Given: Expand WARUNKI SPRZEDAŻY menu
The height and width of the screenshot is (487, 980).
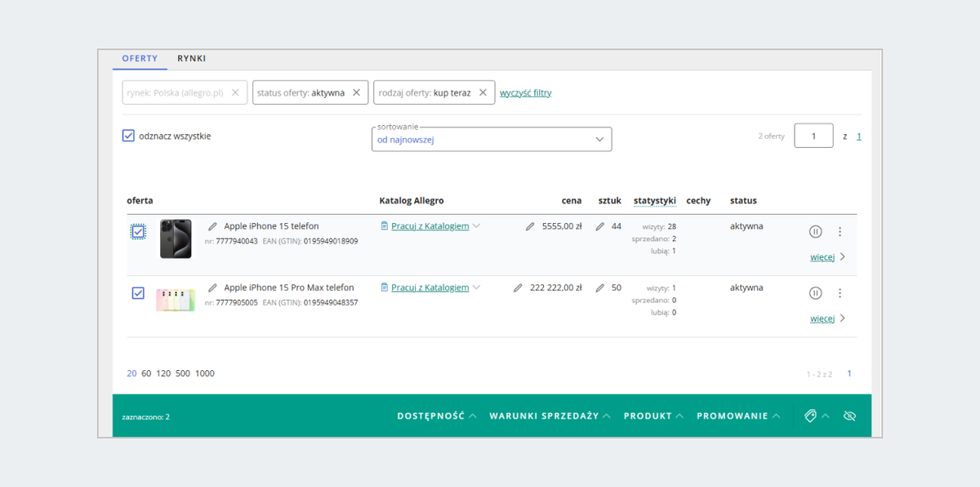Looking at the screenshot, I should pyautogui.click(x=550, y=416).
